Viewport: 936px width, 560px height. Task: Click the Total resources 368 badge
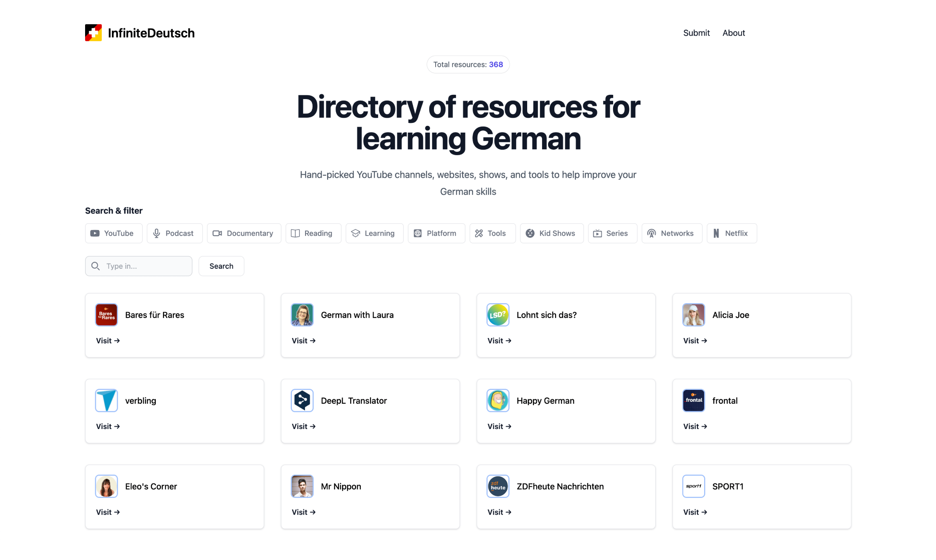pos(468,65)
